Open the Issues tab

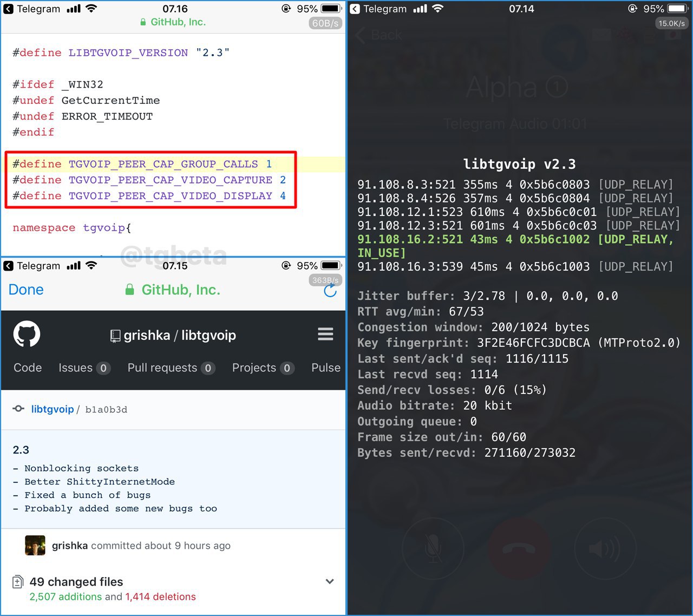84,368
